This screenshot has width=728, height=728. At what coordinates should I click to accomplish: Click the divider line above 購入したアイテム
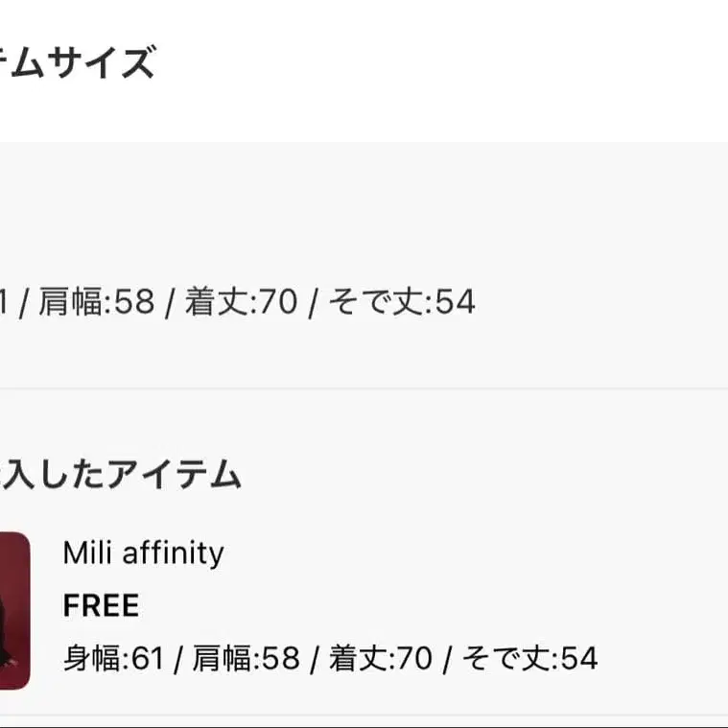coord(364,388)
